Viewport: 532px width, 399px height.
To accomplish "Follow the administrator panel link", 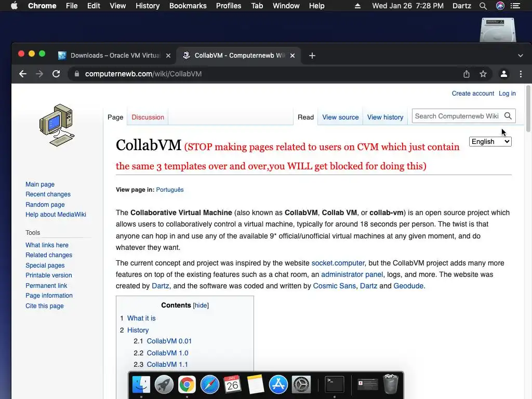I will [352, 274].
